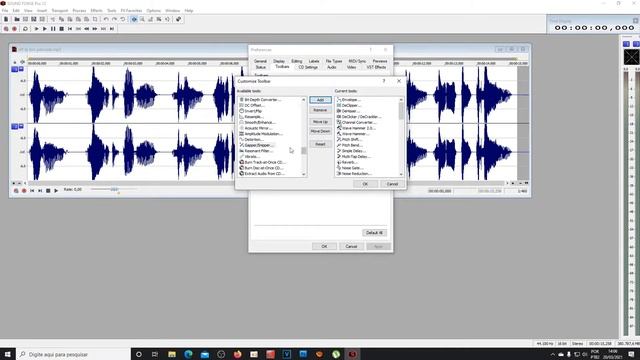This screenshot has width=640, height=360.
Task: Select the highlighted Edit tool icon
Action: (134, 19)
